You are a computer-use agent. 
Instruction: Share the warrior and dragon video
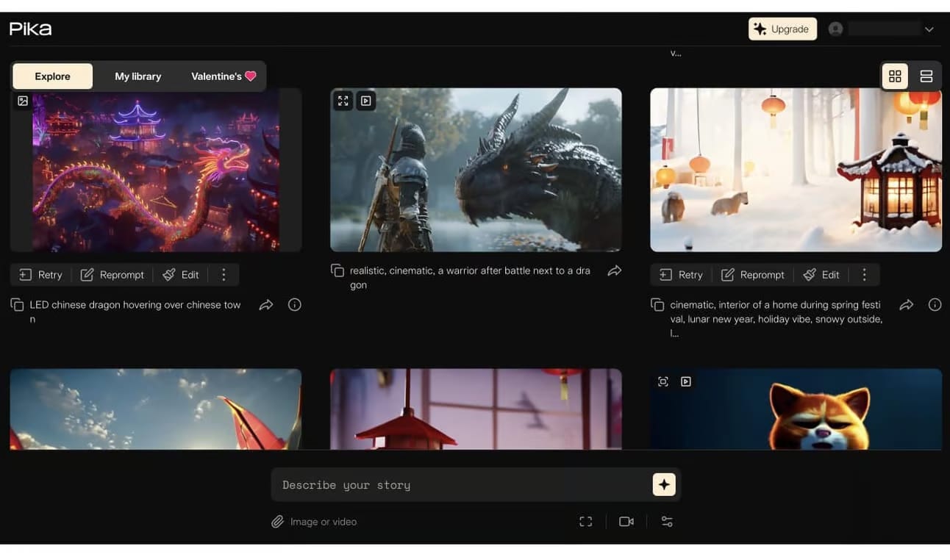point(615,271)
